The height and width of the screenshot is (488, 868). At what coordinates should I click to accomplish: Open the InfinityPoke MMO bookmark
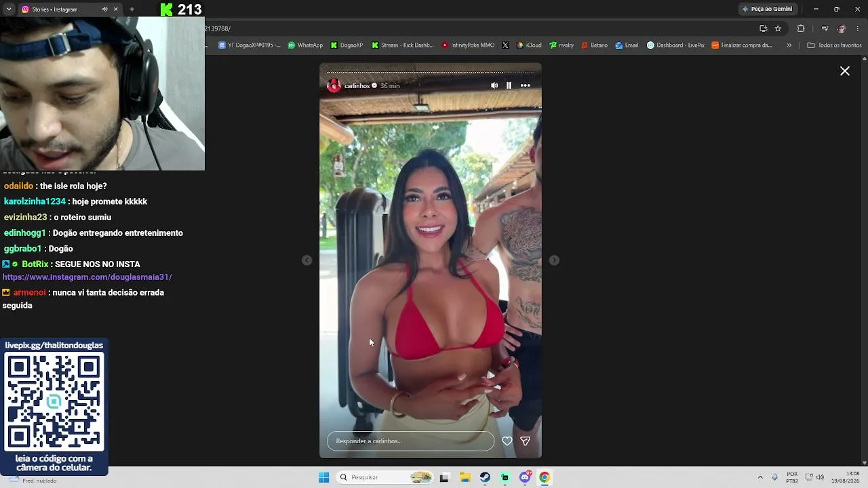pos(468,45)
